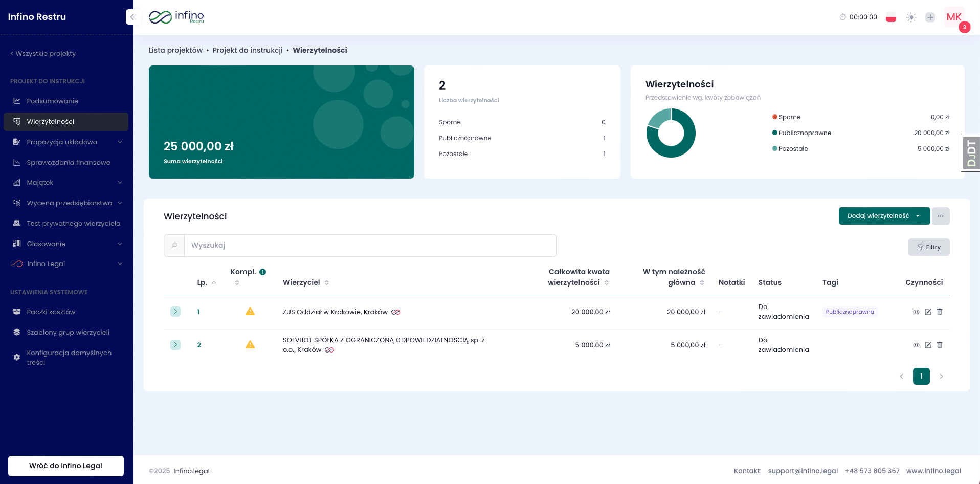The image size is (980, 484).
Task: Delete the SOLVBOT creditor row
Action: pos(940,345)
